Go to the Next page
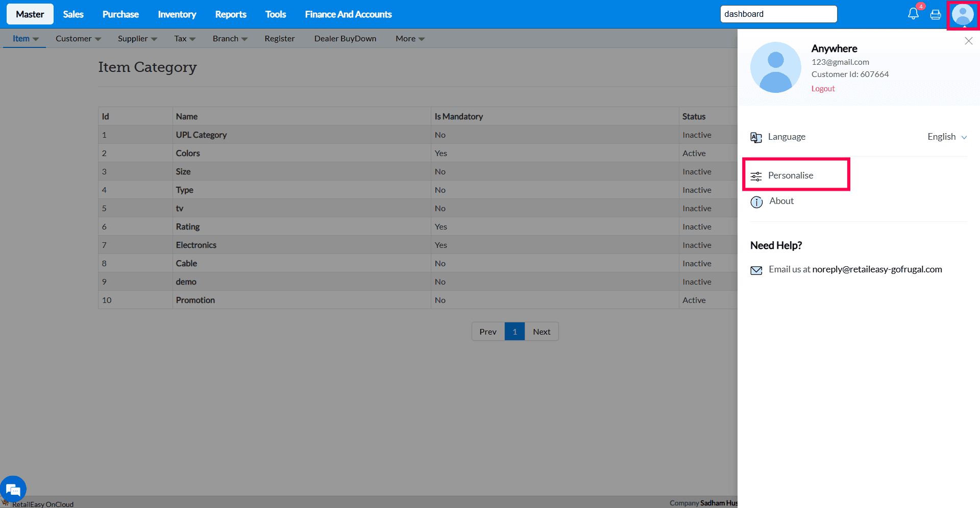This screenshot has height=508, width=980. [x=542, y=332]
